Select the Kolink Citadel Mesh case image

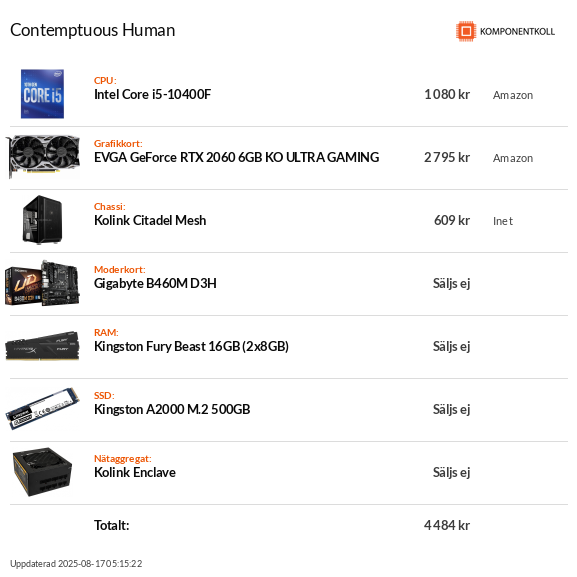coord(42,220)
